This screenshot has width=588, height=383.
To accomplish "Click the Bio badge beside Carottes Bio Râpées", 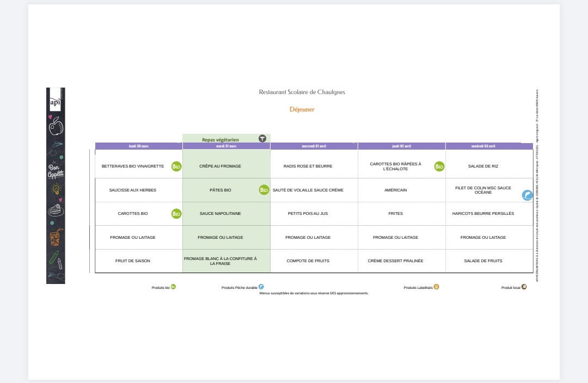I will [439, 166].
